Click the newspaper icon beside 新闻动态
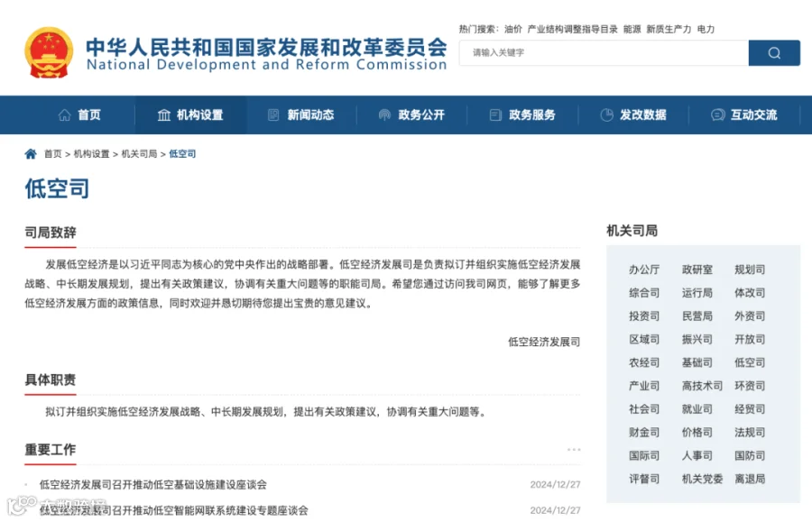 [273, 114]
